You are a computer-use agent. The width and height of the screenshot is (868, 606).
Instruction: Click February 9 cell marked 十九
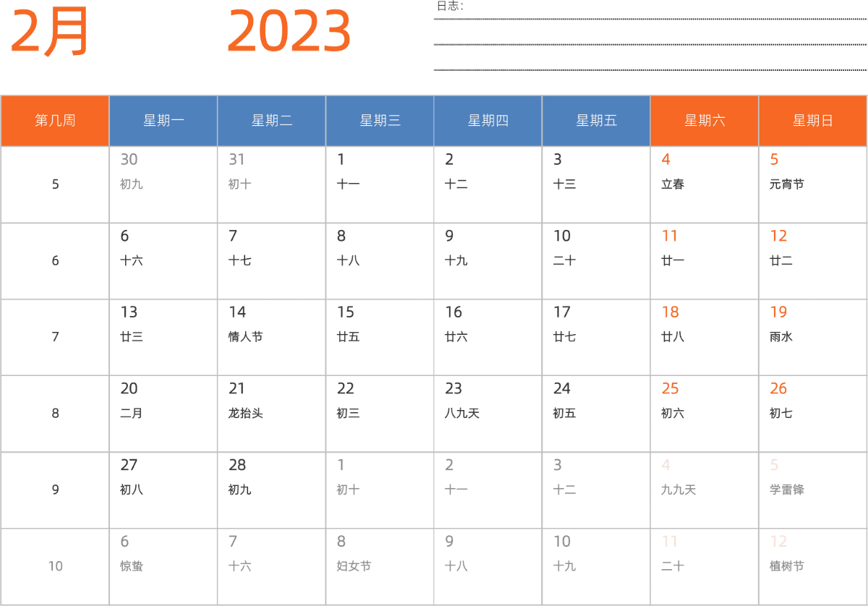[488, 261]
